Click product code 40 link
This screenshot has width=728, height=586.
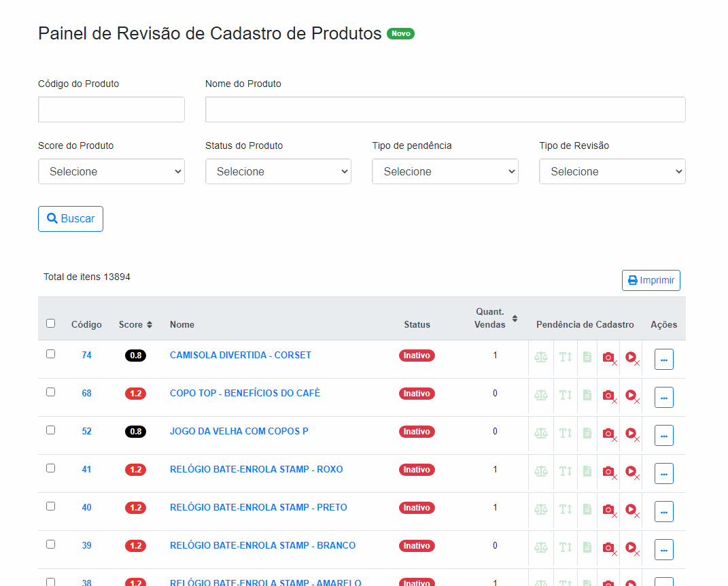[87, 508]
